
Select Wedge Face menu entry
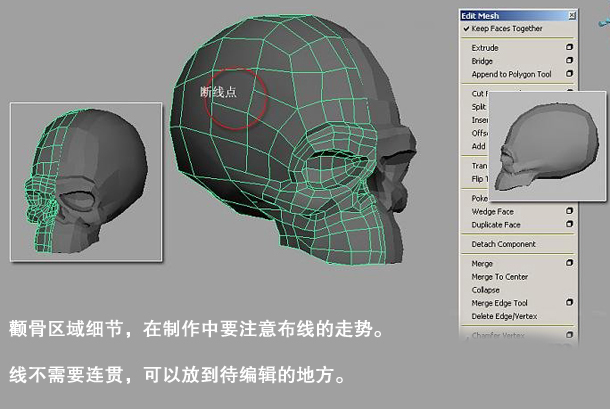point(493,212)
